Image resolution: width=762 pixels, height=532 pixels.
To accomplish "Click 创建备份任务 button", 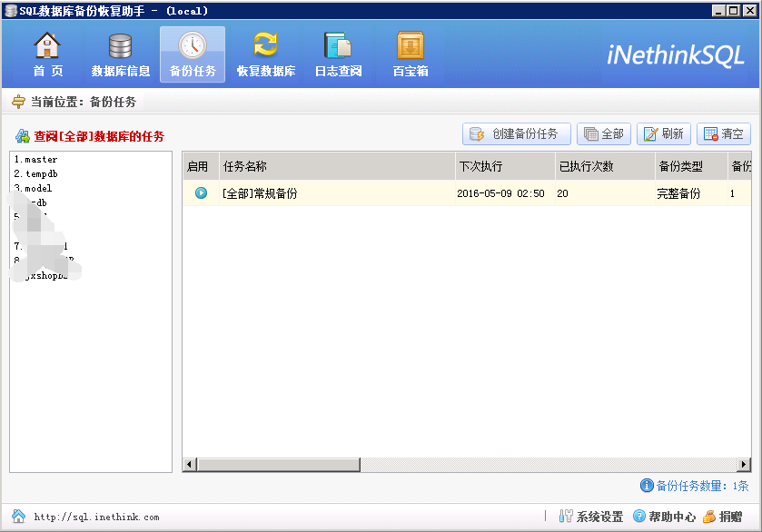I will pyautogui.click(x=517, y=134).
